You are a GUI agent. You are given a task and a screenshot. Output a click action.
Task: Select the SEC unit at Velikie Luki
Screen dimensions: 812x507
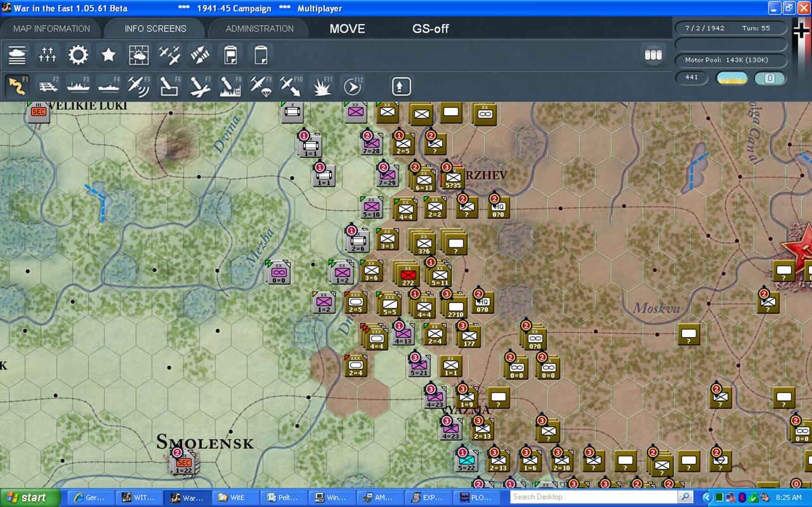[39, 112]
